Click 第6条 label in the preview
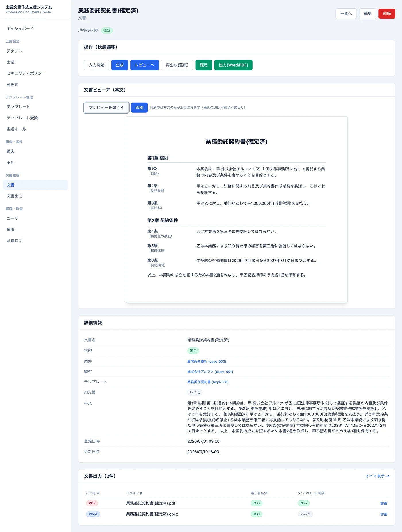The height and width of the screenshot is (532, 402). (x=152, y=260)
